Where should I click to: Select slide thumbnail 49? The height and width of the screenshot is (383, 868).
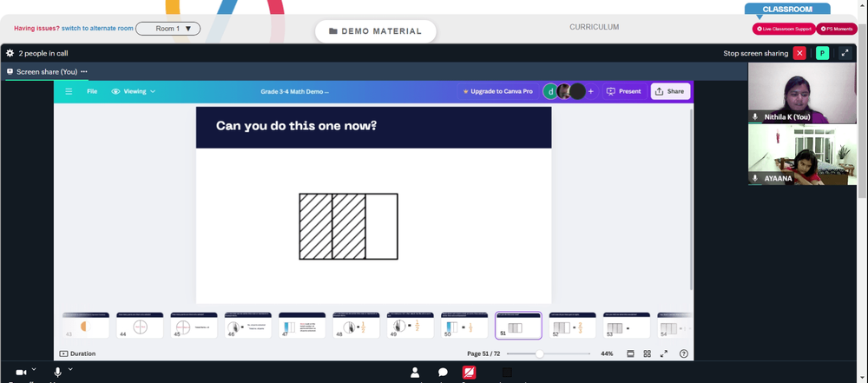pyautogui.click(x=411, y=326)
